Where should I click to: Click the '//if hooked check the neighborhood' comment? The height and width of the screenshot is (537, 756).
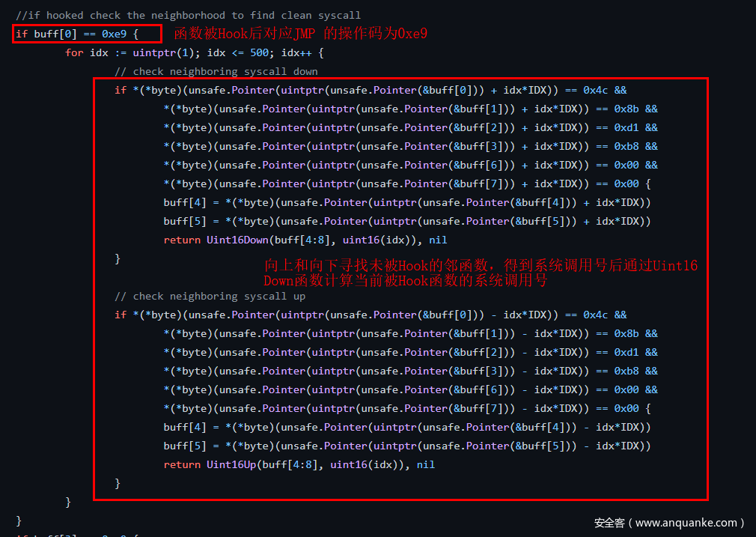pyautogui.click(x=188, y=15)
